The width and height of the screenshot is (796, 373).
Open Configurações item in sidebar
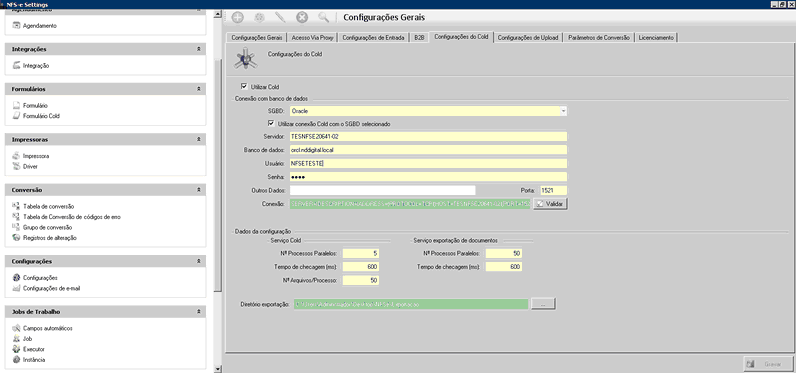pos(40,278)
